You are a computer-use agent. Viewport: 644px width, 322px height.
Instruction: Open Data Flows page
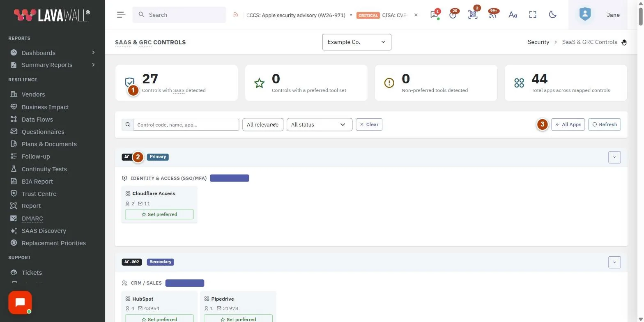(37, 120)
